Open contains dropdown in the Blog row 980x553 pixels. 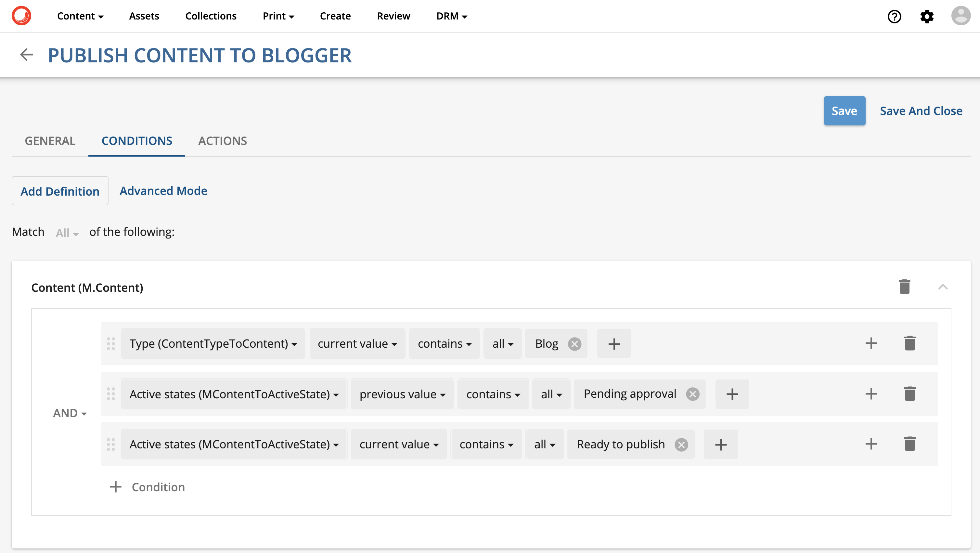(445, 343)
